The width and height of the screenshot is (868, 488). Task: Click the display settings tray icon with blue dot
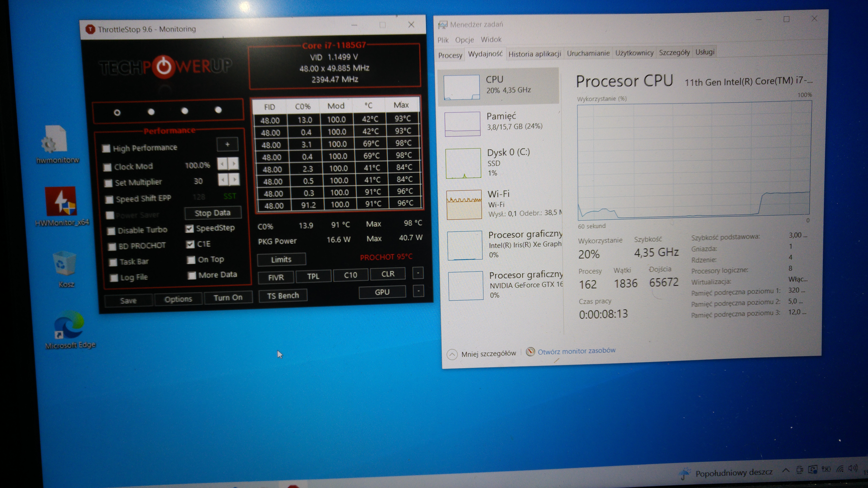pyautogui.click(x=813, y=469)
